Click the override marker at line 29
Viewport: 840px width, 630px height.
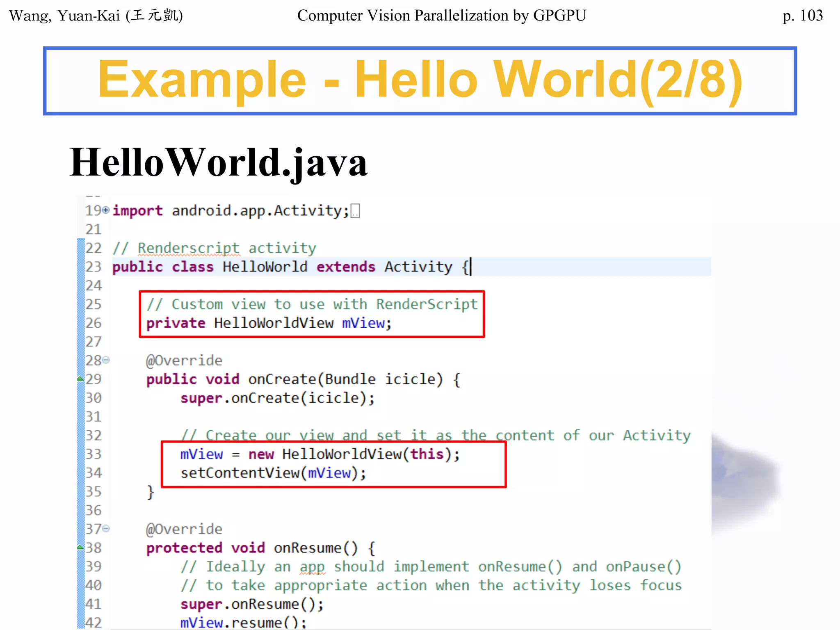point(81,379)
